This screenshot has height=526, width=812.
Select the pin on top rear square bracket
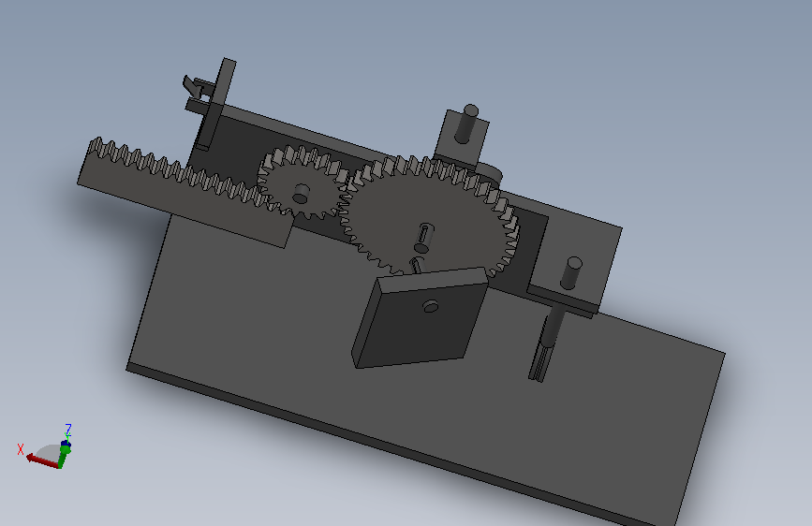tap(467, 124)
